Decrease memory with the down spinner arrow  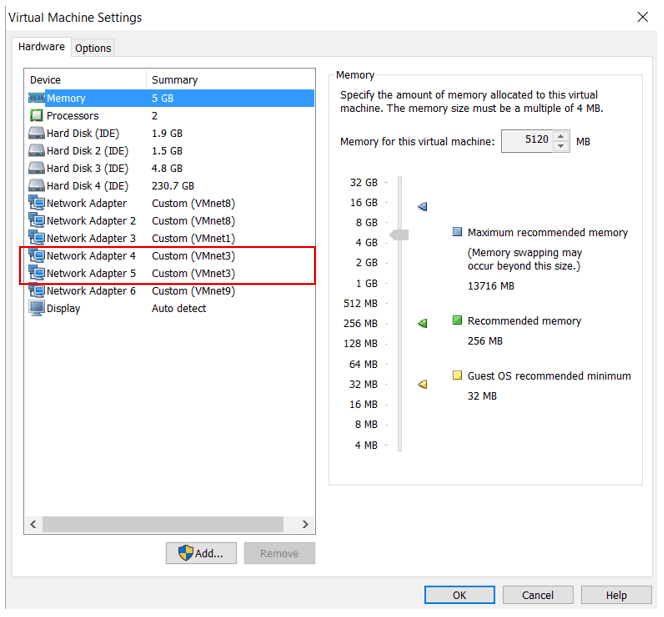(561, 147)
